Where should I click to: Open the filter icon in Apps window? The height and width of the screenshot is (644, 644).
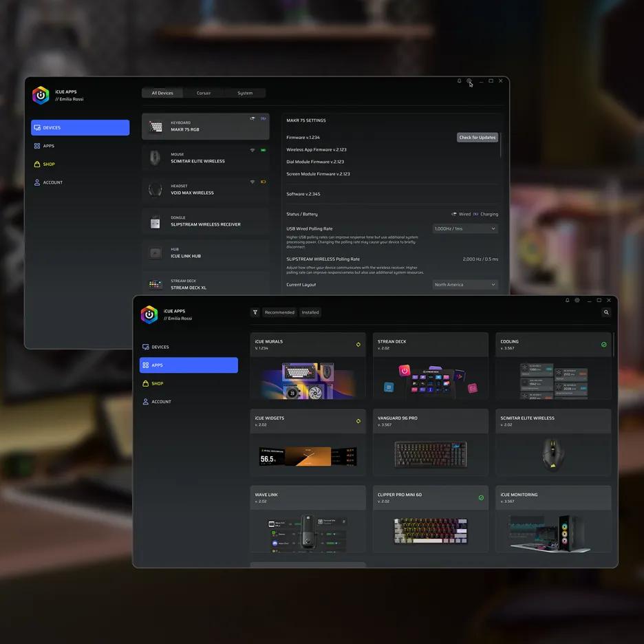pyautogui.click(x=255, y=312)
